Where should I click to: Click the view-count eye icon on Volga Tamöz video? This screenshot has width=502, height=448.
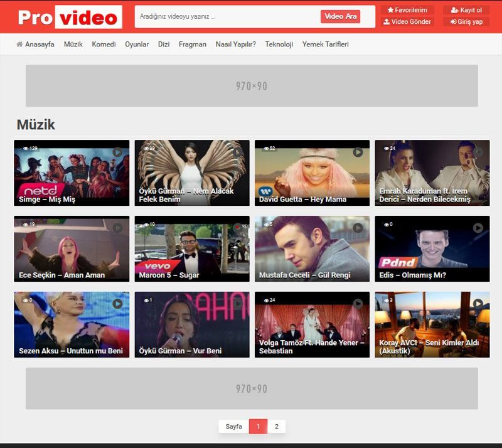point(266,301)
